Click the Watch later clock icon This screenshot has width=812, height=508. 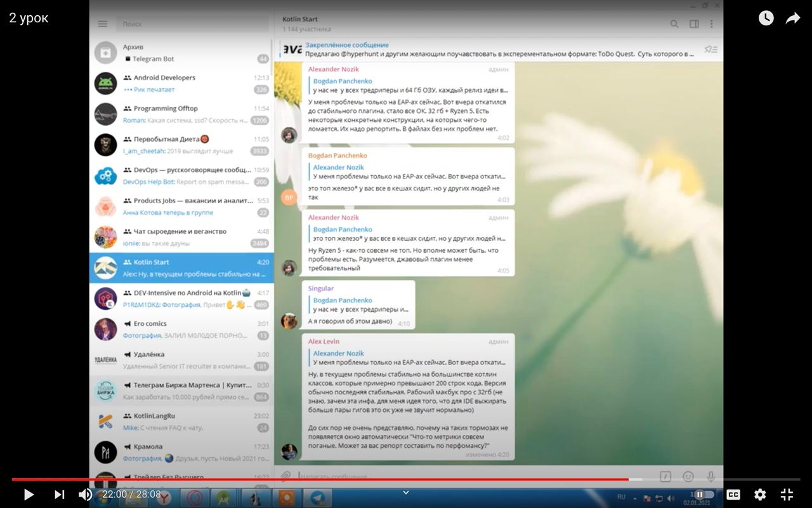766,18
